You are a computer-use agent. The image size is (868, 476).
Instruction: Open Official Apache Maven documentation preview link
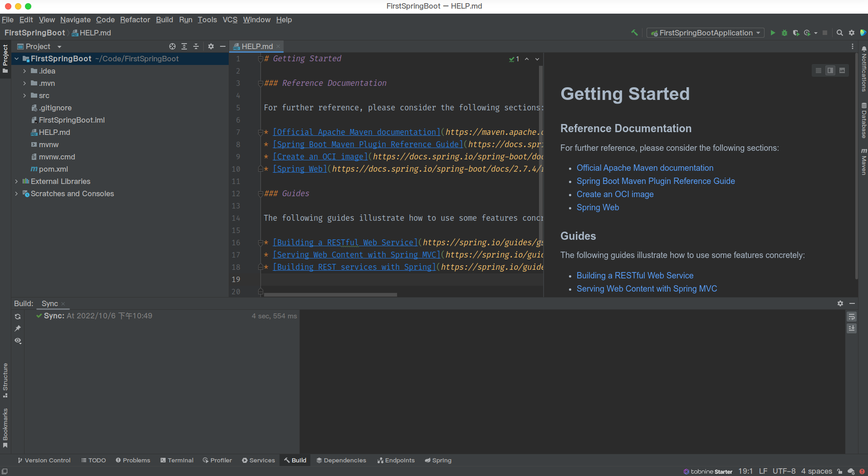(x=645, y=168)
